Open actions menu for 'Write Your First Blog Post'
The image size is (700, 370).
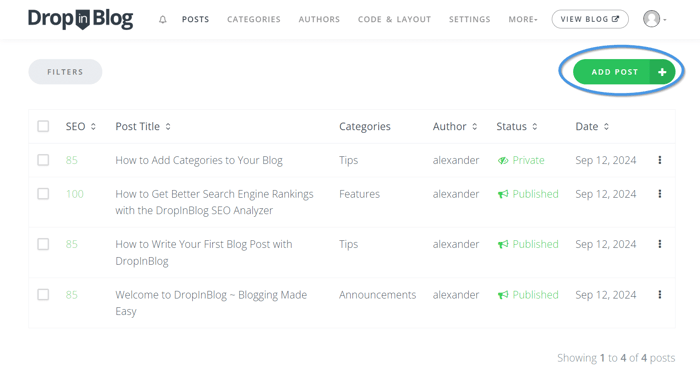(x=660, y=244)
